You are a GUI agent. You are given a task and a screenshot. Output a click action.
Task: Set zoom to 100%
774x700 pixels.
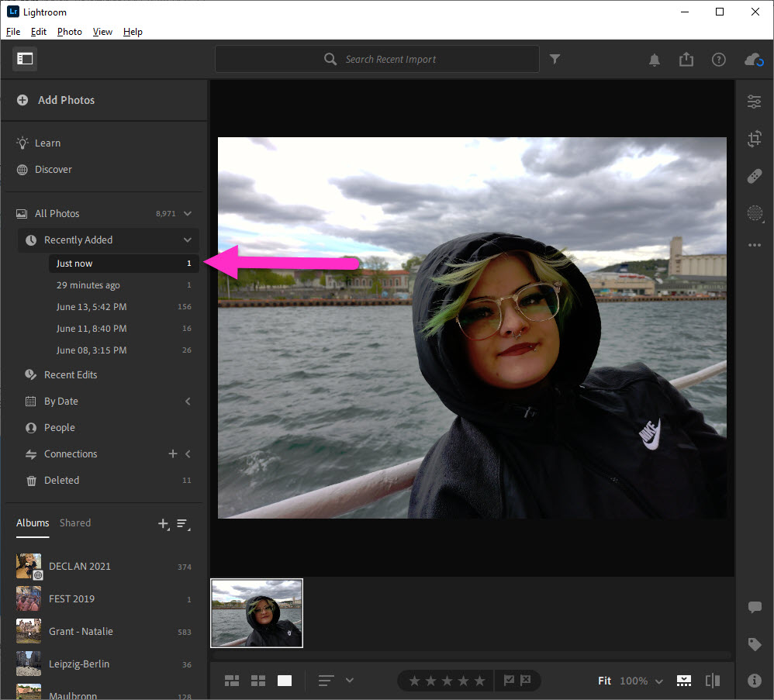tap(634, 681)
